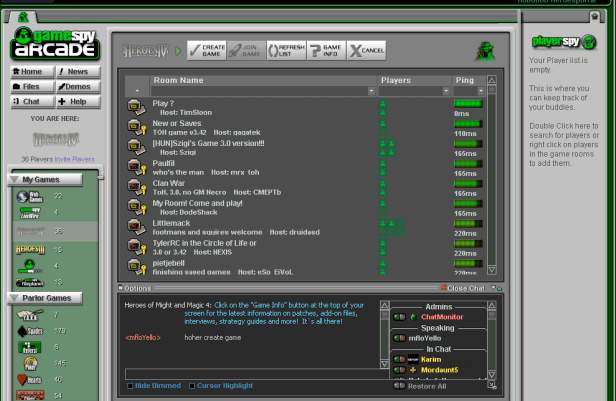Click the room icon for 'Play ?'
The width and height of the screenshot is (616, 401).
(x=136, y=108)
